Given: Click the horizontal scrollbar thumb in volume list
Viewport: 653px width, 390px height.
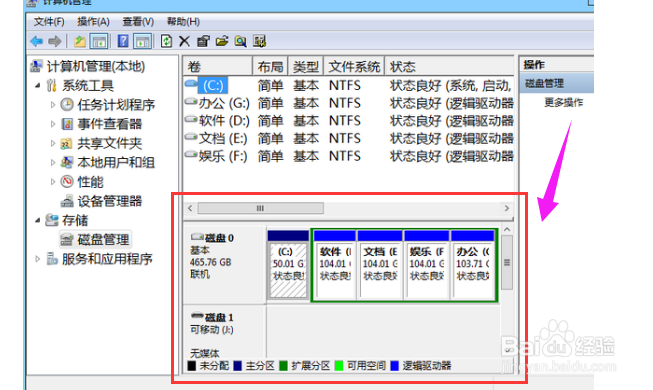Looking at the screenshot, I should pyautogui.click(x=261, y=208).
